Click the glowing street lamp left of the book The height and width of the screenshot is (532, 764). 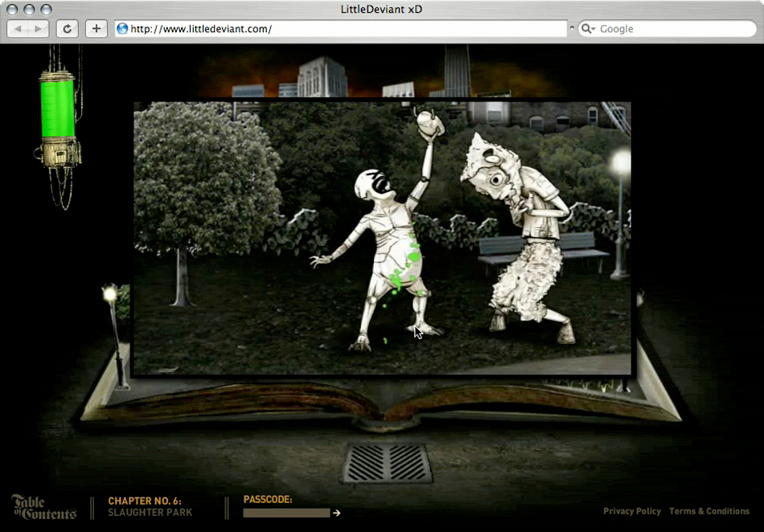[110, 295]
